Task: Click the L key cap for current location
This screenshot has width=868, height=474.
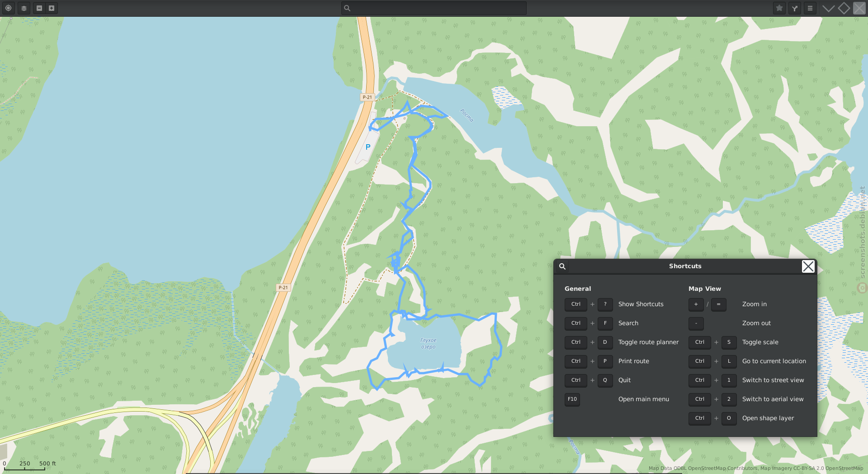Action: coord(729,361)
